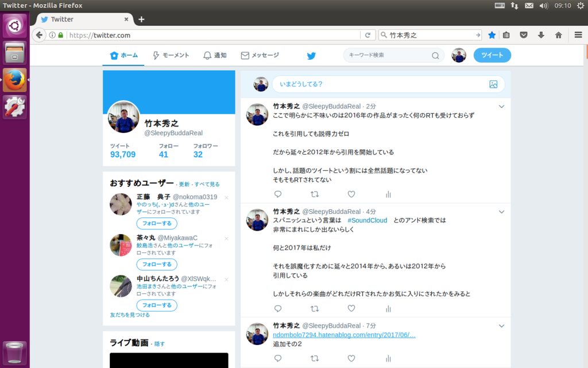Viewport: 588px width, 368px height.
Task: Open 正藤 典子 profile avatar thumbnail
Action: (x=121, y=204)
